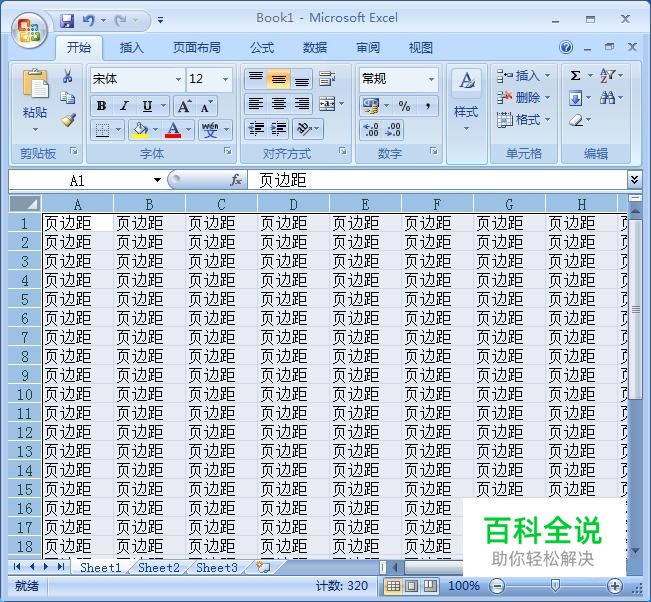The image size is (651, 602).
Task: Click the Find binoculars icon
Action: pyautogui.click(x=607, y=98)
